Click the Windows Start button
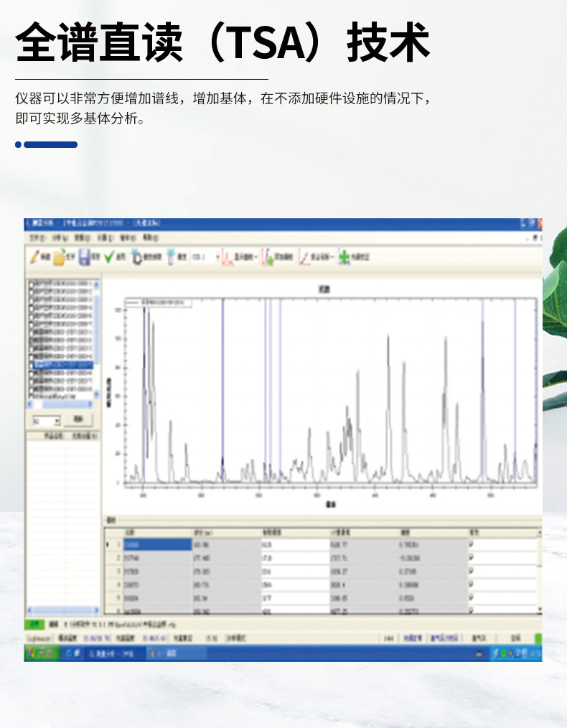 pos(42,653)
